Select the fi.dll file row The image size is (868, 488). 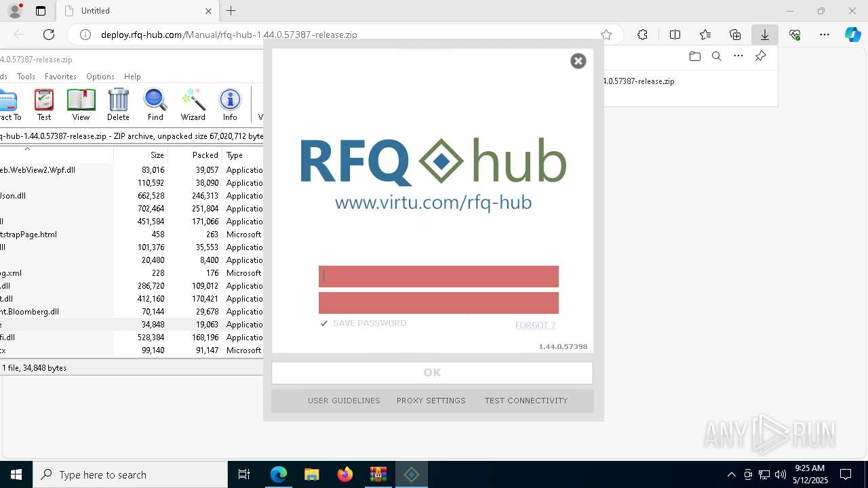[x=132, y=338]
